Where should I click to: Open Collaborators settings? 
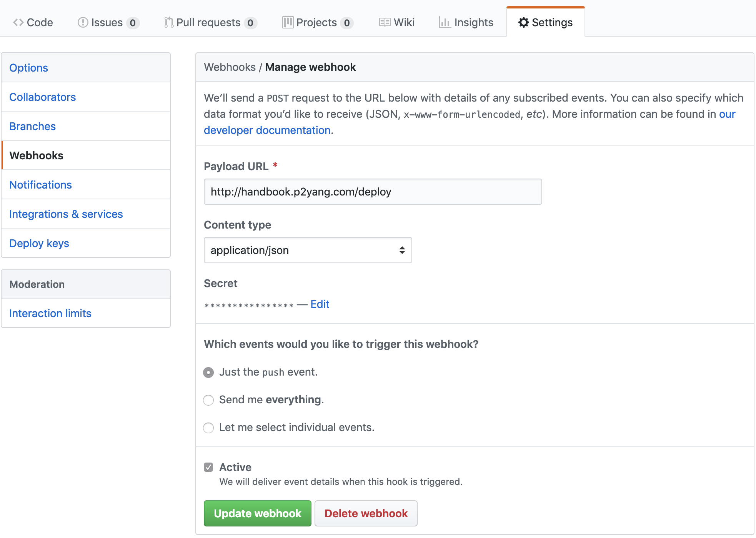[86, 97]
